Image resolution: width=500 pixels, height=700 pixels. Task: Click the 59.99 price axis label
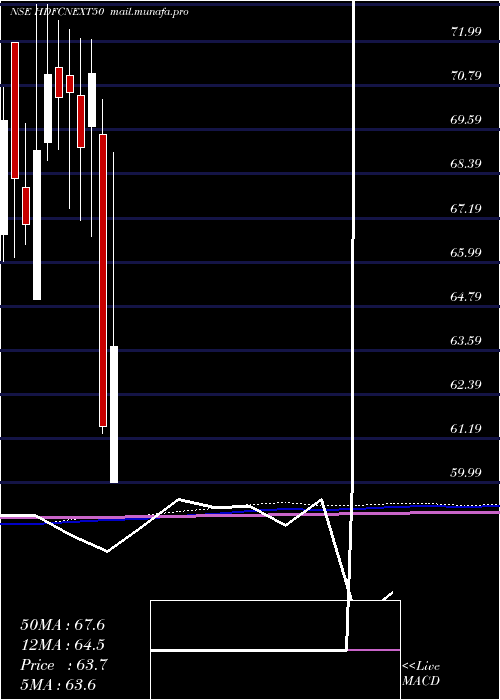point(467,472)
